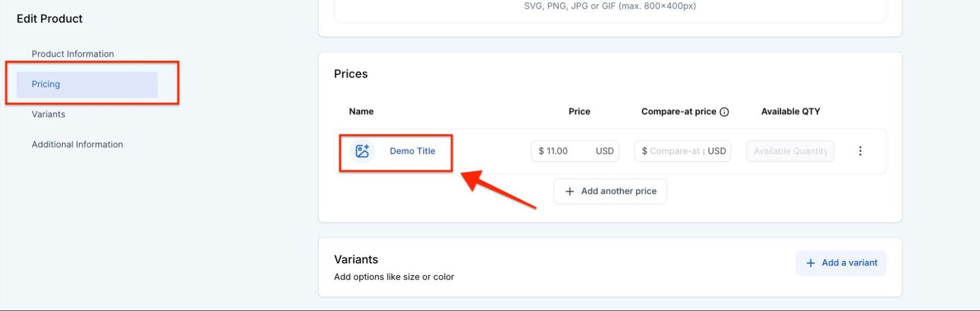Click the plus icon in Add another price
980x311 pixels.
point(570,191)
